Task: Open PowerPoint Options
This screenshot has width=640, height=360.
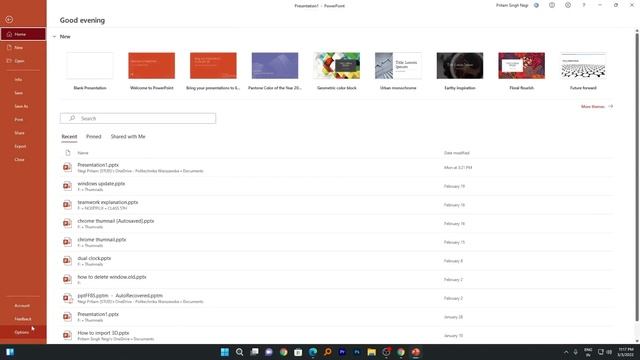Action: [23, 332]
